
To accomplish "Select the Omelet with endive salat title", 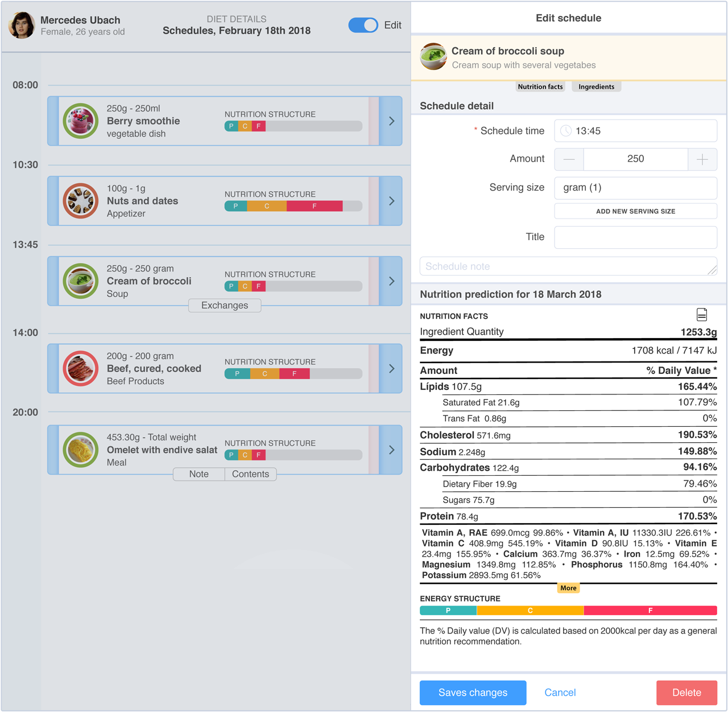I will point(162,450).
